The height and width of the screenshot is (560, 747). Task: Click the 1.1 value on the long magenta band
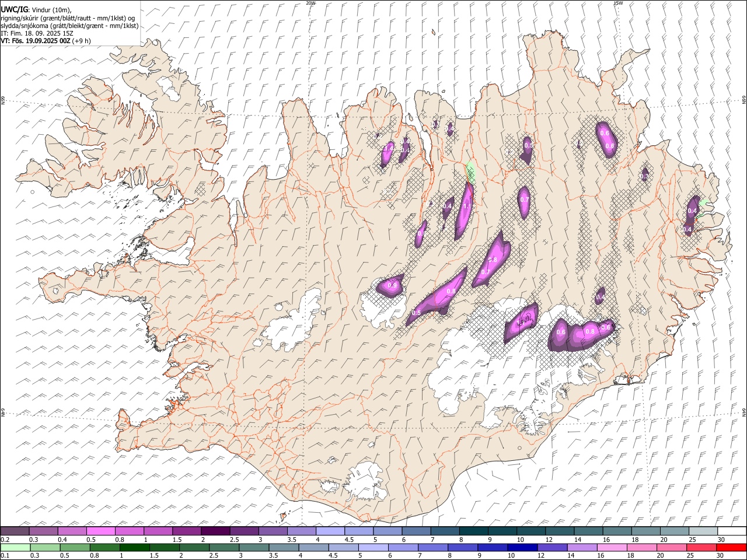[467, 206]
